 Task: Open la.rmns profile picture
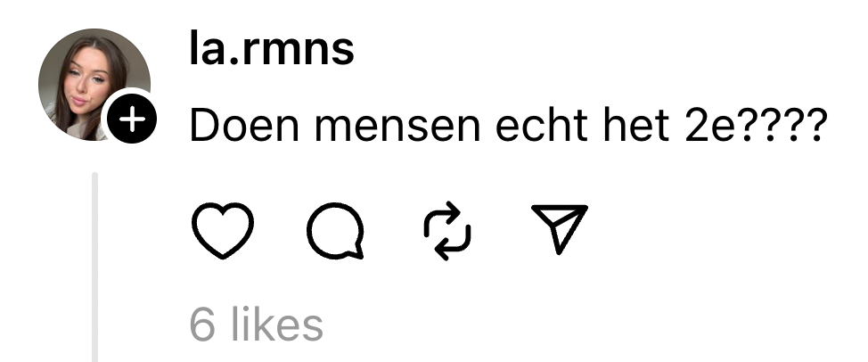pos(94,84)
